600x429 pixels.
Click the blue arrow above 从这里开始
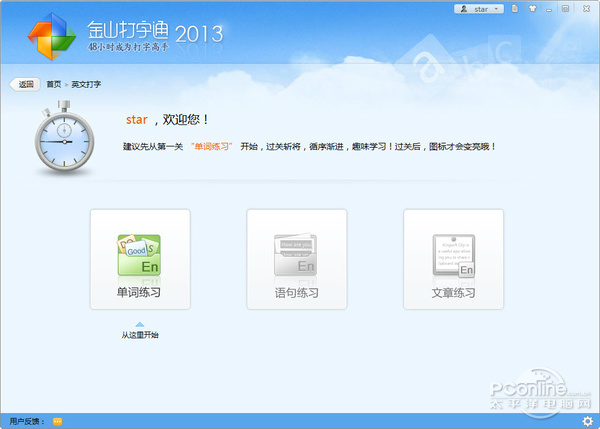[140, 324]
